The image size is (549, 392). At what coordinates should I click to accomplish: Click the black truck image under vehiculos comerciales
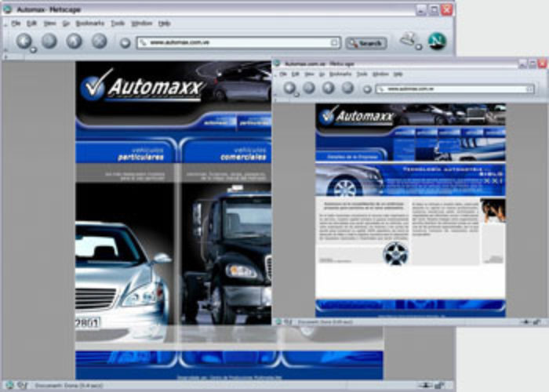tap(226, 254)
